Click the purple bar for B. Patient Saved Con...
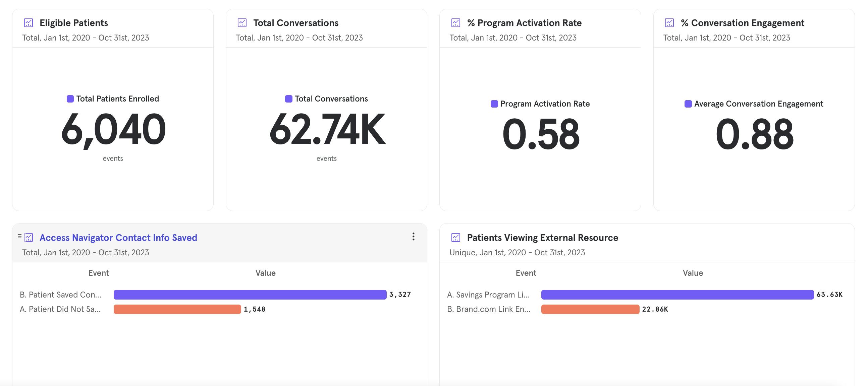868x386 pixels. click(x=250, y=295)
